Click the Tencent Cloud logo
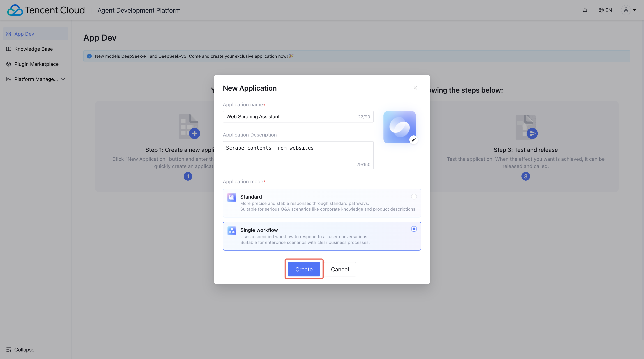The width and height of the screenshot is (644, 359). 15,10
